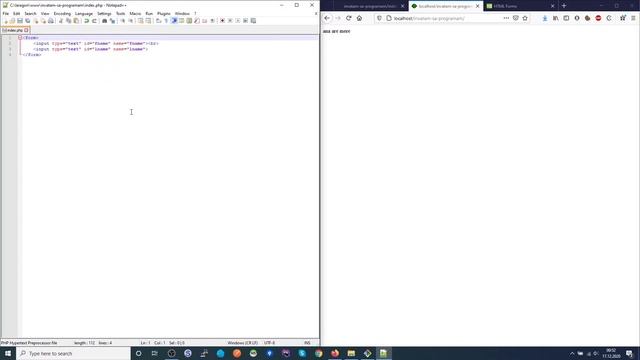Open the Language menu
This screenshot has height=360, width=640.
click(x=84, y=13)
